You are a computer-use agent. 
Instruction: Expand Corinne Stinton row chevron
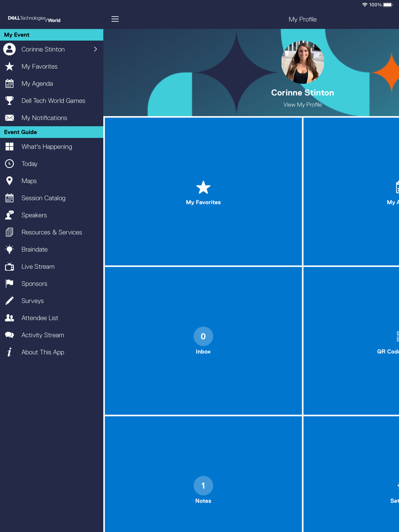[95, 49]
